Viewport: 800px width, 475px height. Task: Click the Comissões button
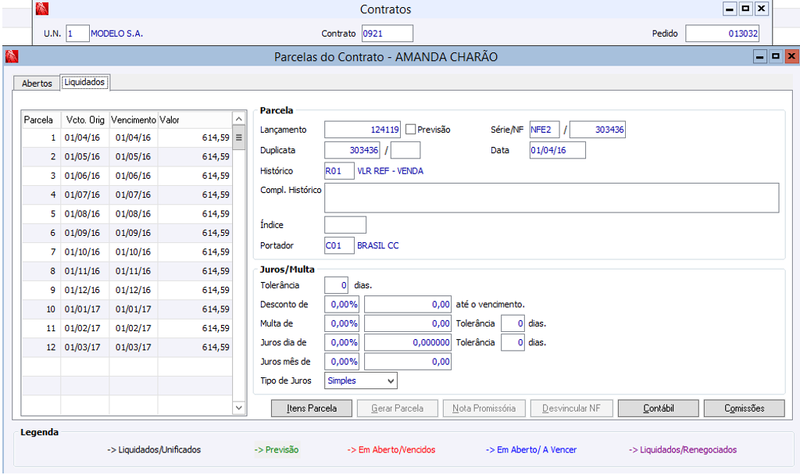click(x=744, y=408)
